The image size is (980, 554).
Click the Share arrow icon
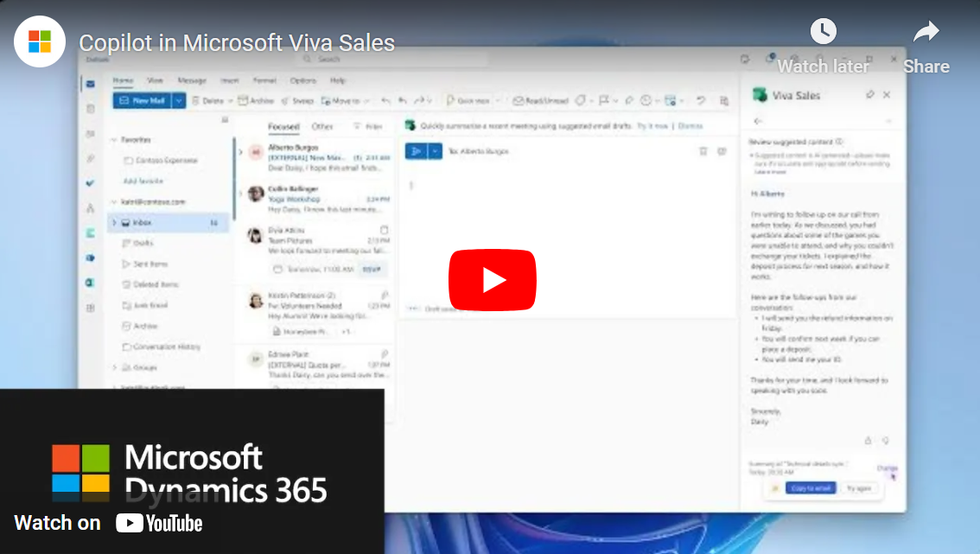coord(926,33)
